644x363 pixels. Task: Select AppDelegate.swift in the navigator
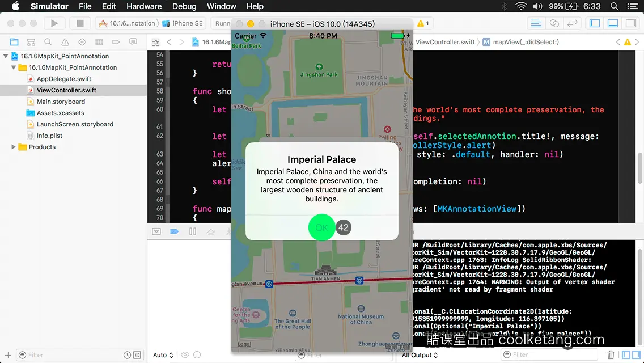[63, 79]
